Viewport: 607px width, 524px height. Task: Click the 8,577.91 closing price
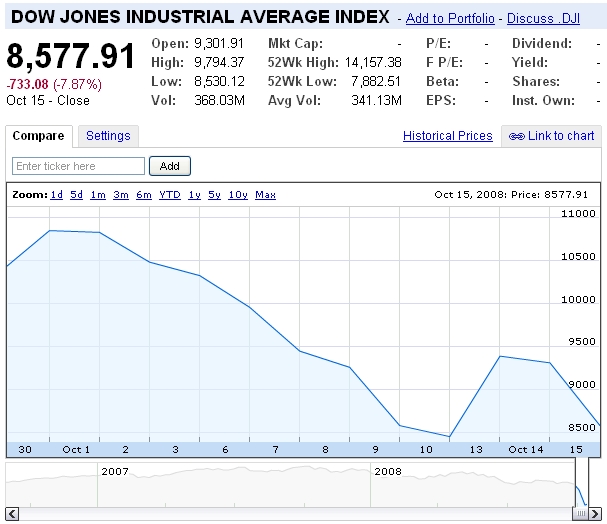pyautogui.click(x=70, y=56)
